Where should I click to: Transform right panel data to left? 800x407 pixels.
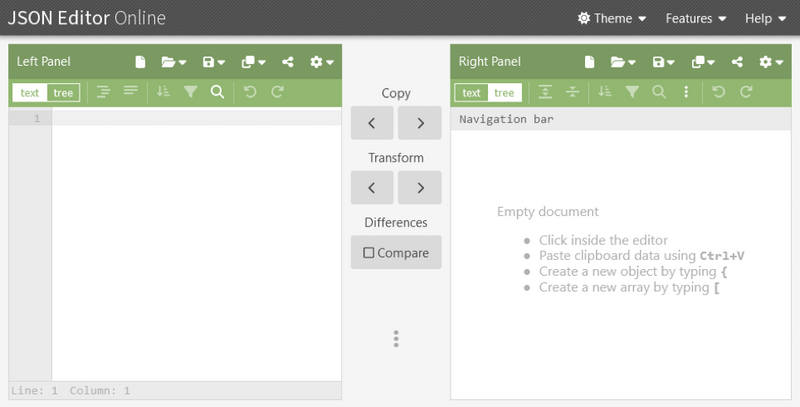[x=372, y=188]
